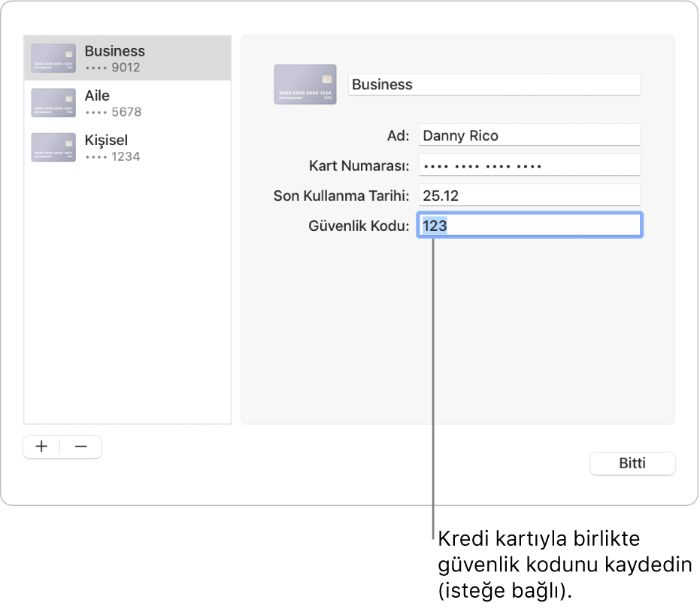Click the Son Kullanma Tarihi label text
This screenshot has width=700, height=612.
tap(341, 195)
